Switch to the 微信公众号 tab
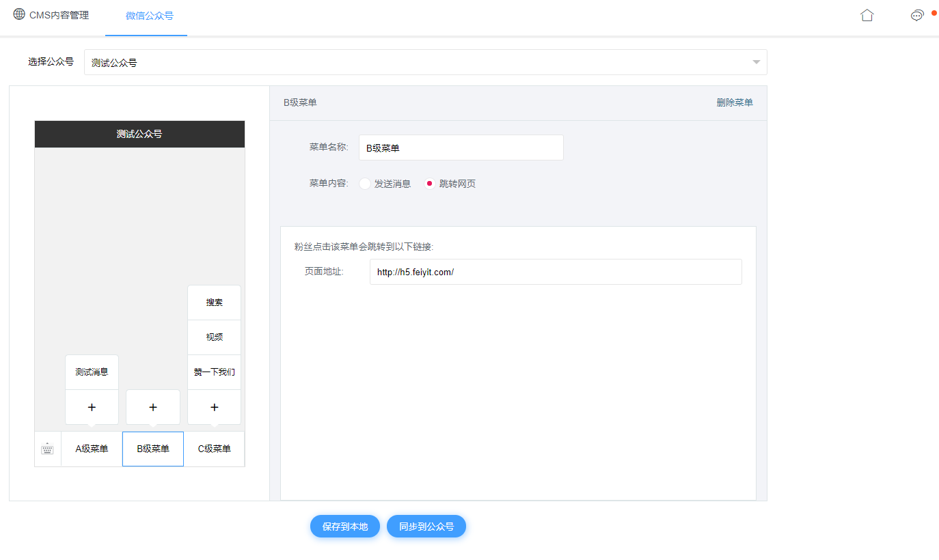The image size is (939, 560). click(146, 16)
